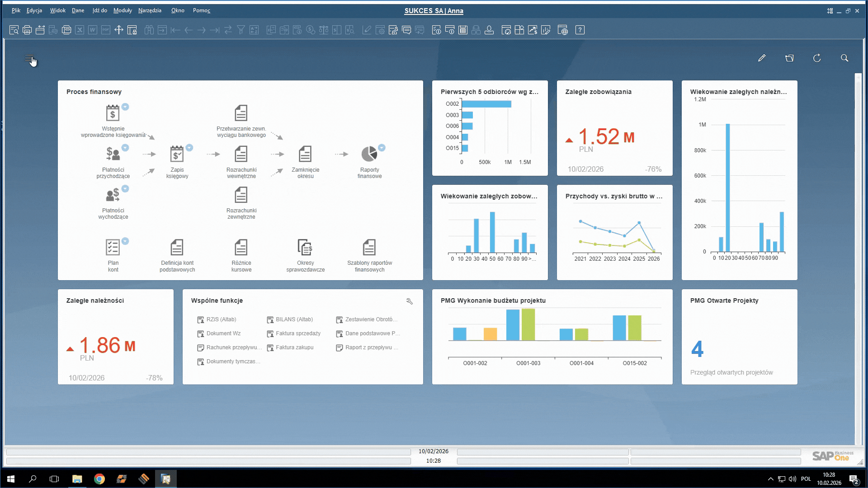Open the dashboard main menu hamburger icon

29,58
